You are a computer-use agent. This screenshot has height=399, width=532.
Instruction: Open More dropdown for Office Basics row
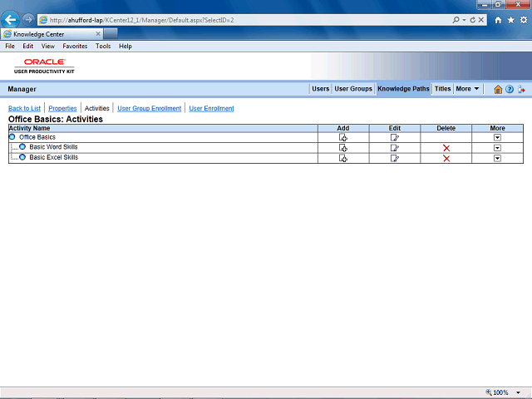(x=497, y=137)
